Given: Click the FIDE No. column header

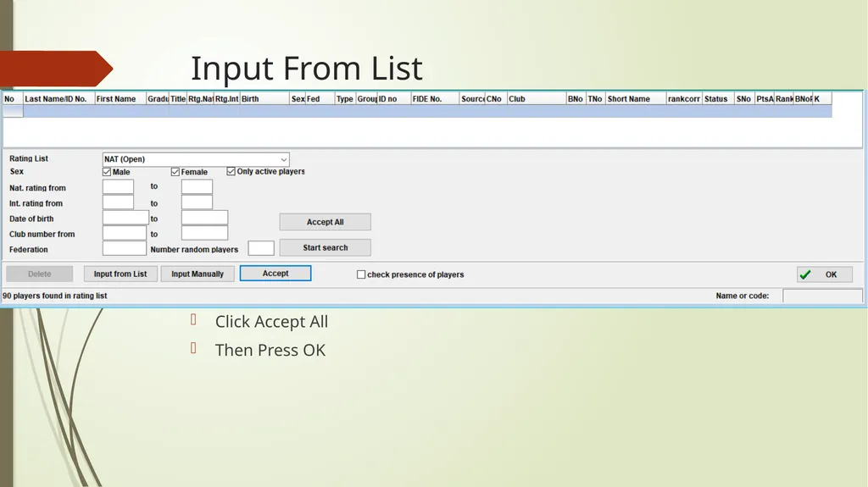Looking at the screenshot, I should click(435, 99).
